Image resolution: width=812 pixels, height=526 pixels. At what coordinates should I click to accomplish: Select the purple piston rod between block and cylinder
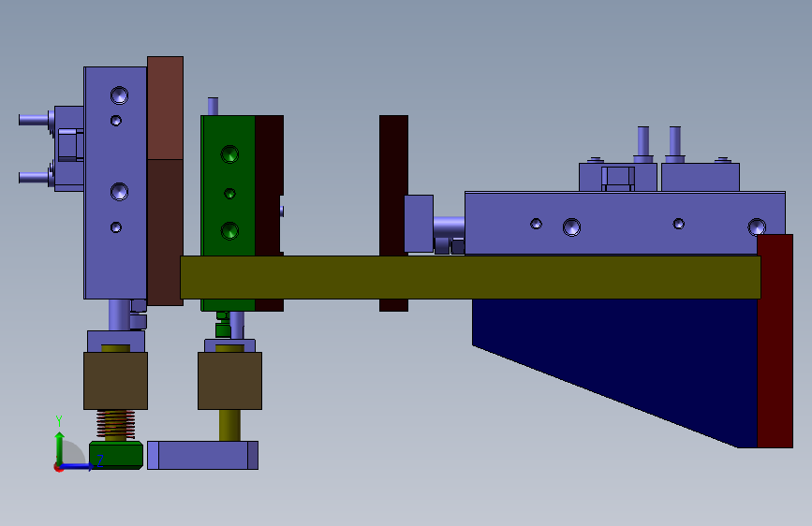449,227
